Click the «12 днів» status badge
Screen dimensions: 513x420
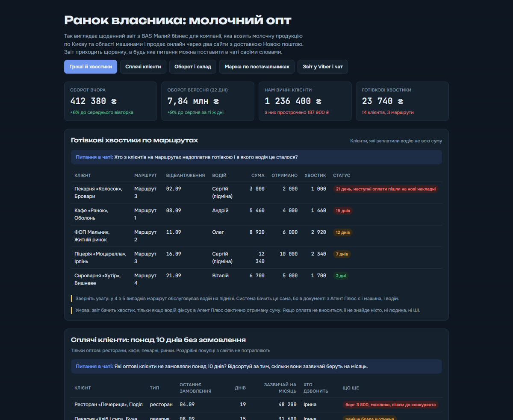pyautogui.click(x=343, y=232)
